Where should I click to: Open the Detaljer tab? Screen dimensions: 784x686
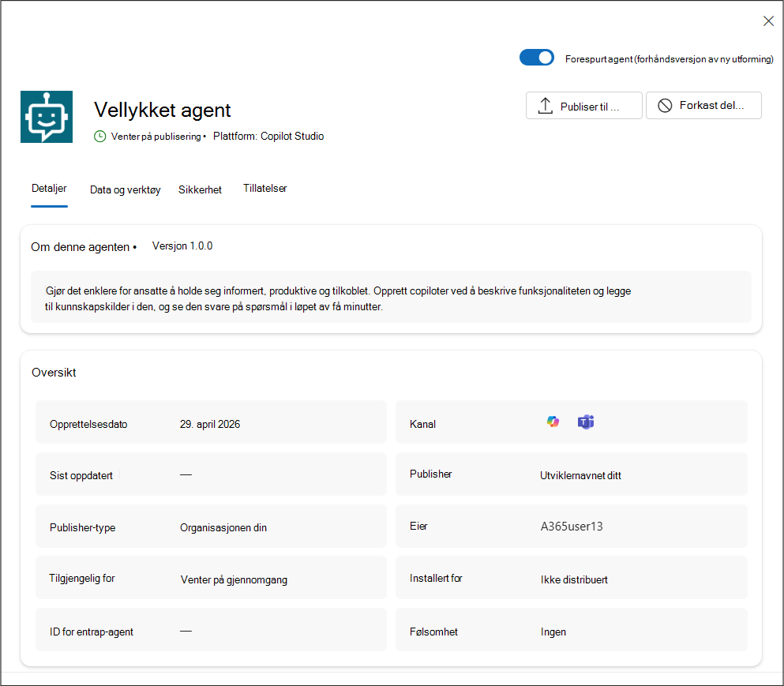pyautogui.click(x=49, y=189)
